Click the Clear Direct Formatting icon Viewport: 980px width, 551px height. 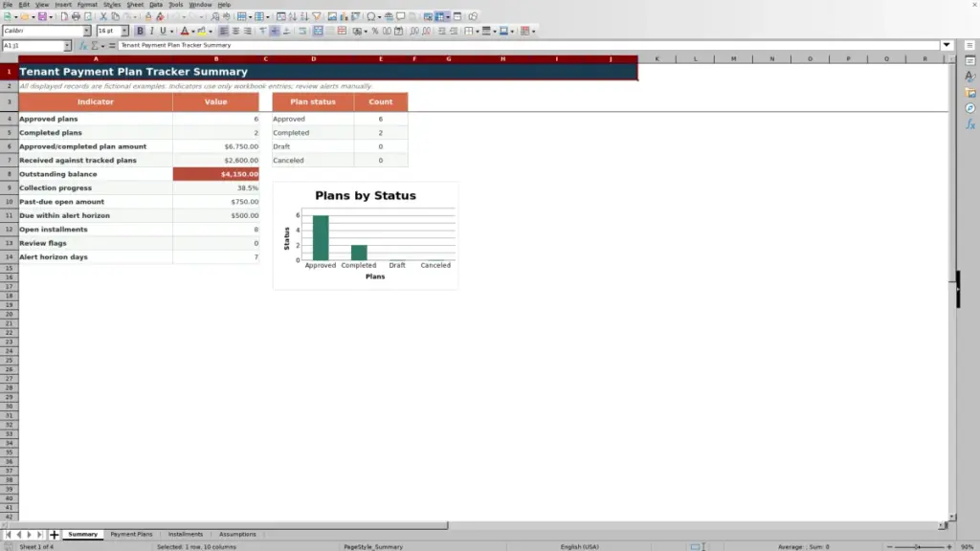tap(160, 16)
